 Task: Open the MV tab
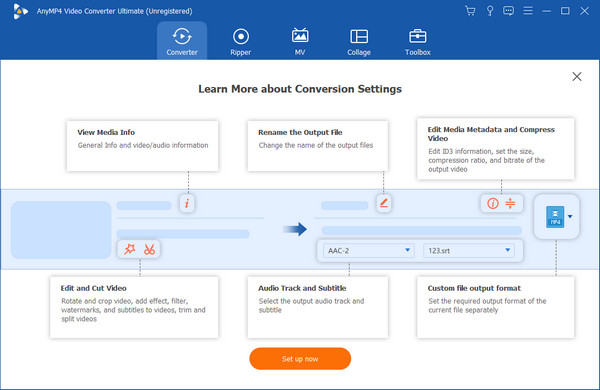[x=300, y=42]
